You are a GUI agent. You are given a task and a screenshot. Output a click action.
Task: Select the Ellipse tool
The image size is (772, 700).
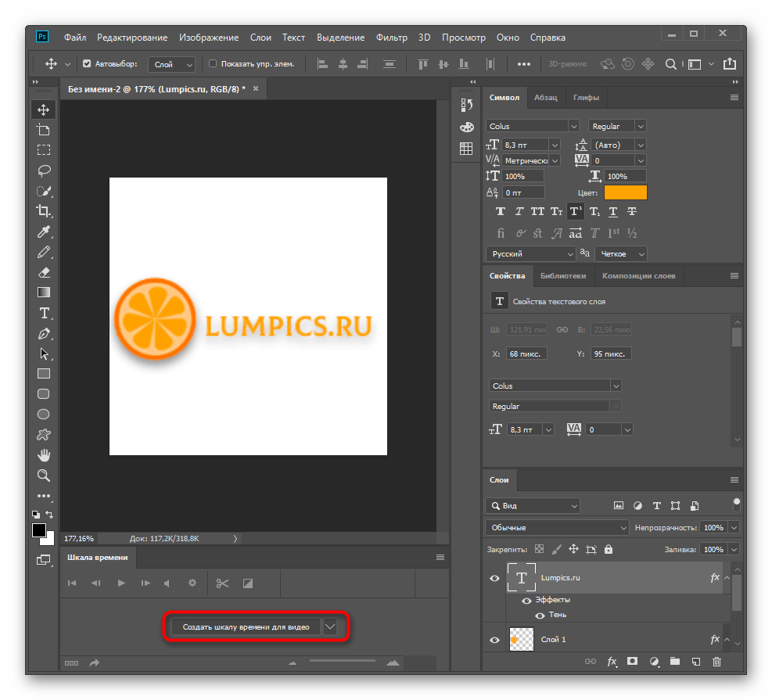click(44, 415)
